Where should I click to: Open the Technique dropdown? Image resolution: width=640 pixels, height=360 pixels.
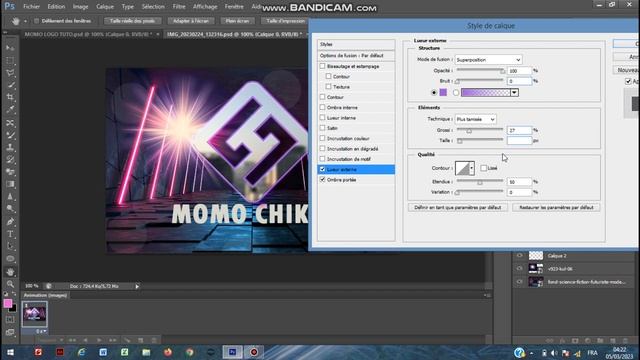pos(476,119)
